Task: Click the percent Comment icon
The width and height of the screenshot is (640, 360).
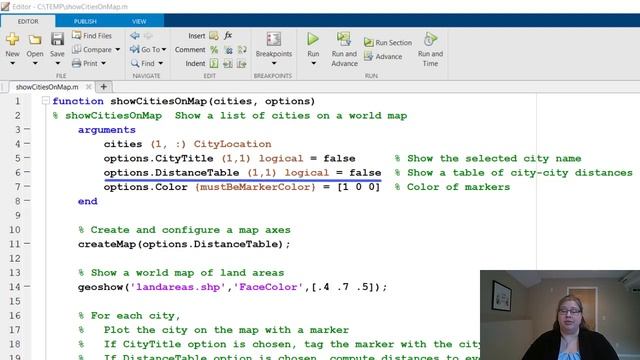Action: point(214,49)
